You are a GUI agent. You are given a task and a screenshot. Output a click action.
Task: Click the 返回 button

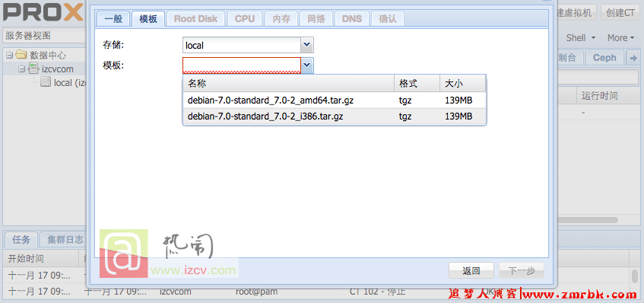click(x=471, y=270)
